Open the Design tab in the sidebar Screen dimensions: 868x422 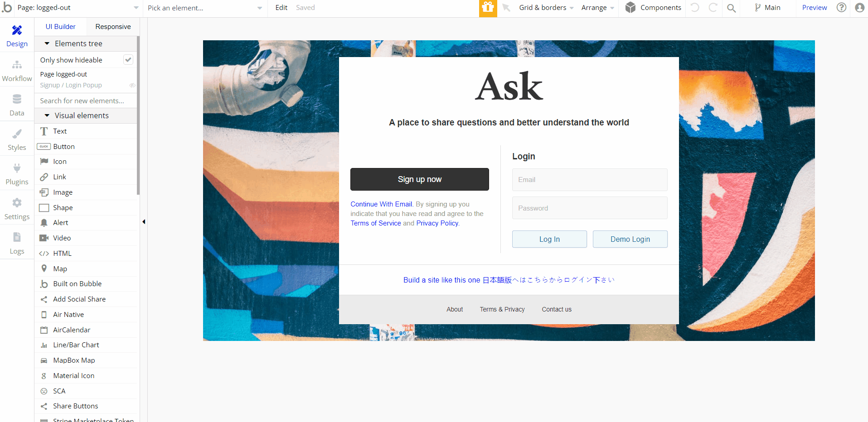(17, 36)
